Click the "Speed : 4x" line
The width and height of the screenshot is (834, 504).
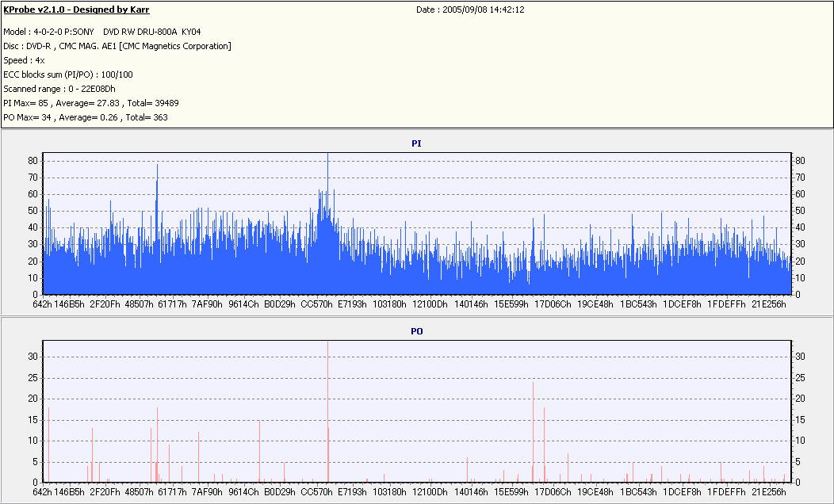click(24, 60)
